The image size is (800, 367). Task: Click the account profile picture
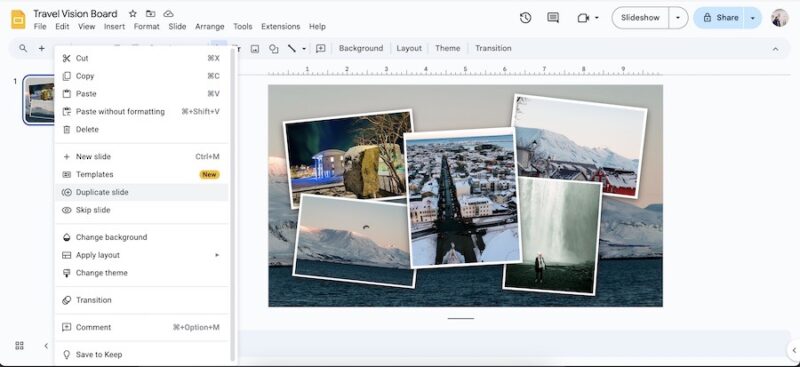click(x=780, y=18)
